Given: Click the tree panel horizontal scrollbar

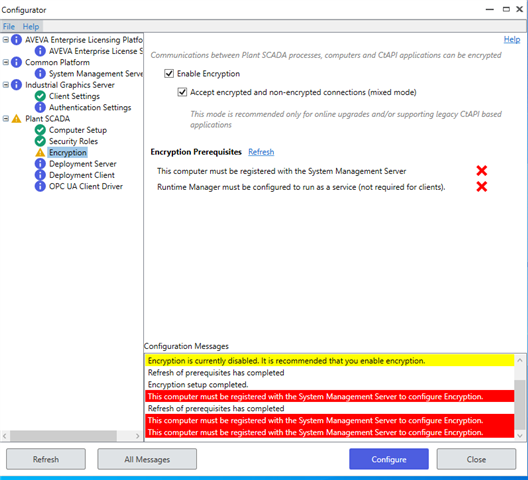Looking at the screenshot, I should [71, 436].
